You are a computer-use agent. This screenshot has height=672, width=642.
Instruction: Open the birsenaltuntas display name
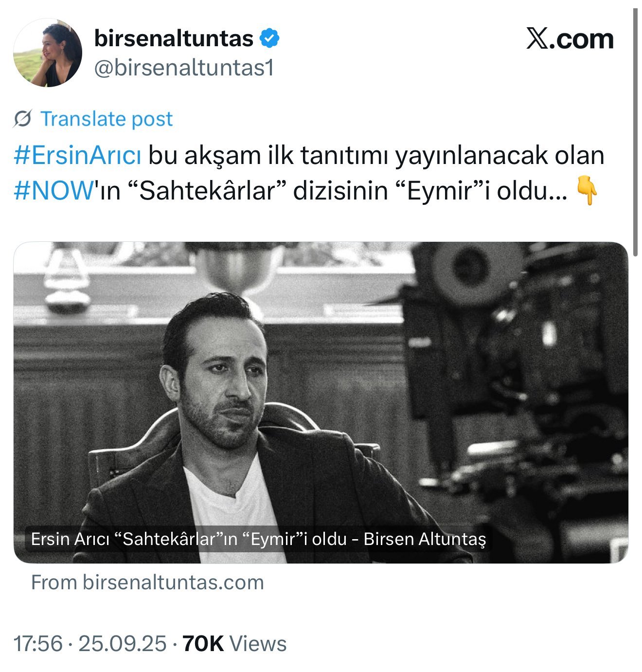coord(174,38)
